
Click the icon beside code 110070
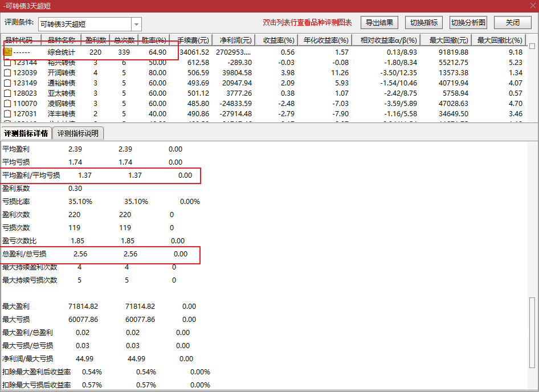[7, 104]
